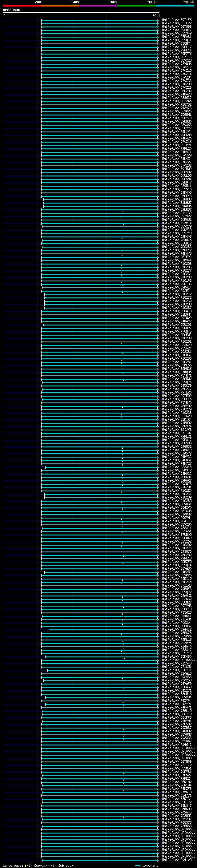197x868 pixels.
Task: Click the UniRef100_A9SEI4 label
Action: [177, 291]
